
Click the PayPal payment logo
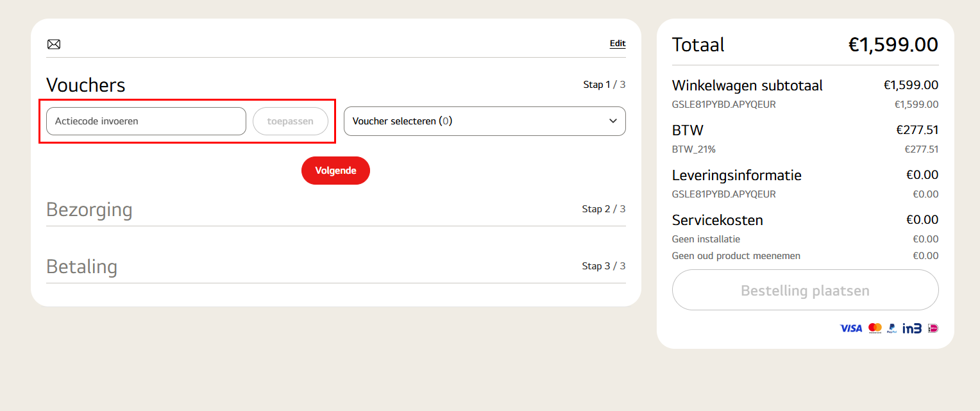click(x=892, y=328)
